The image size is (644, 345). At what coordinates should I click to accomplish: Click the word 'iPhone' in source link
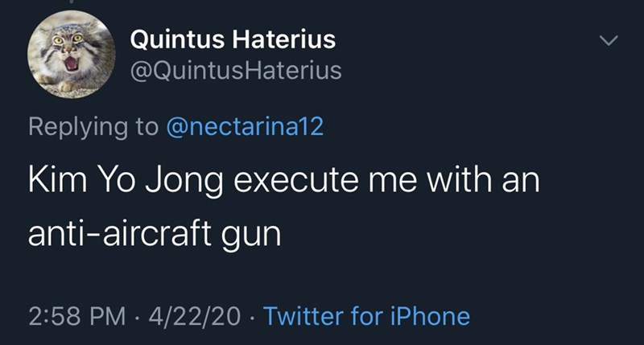click(431, 315)
